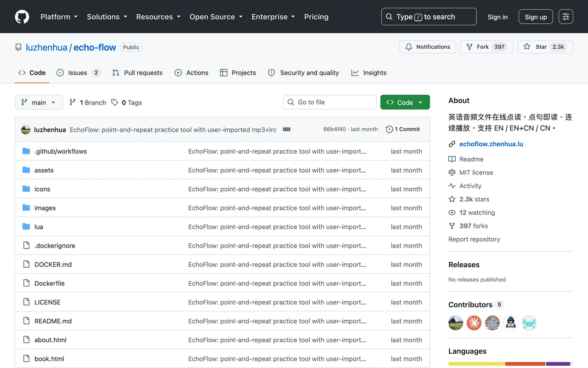The image size is (588, 368).
Task: Switch to the Issues tab
Action: (78, 73)
